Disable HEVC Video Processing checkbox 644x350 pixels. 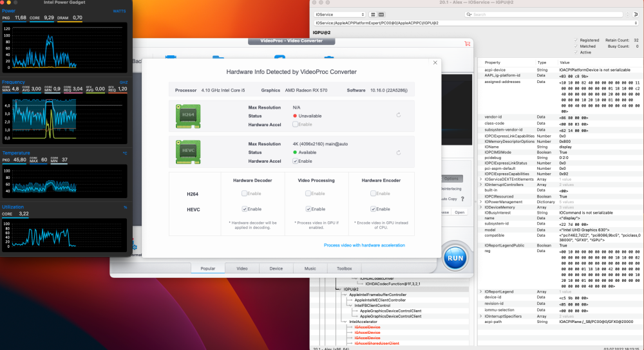pyautogui.click(x=308, y=209)
